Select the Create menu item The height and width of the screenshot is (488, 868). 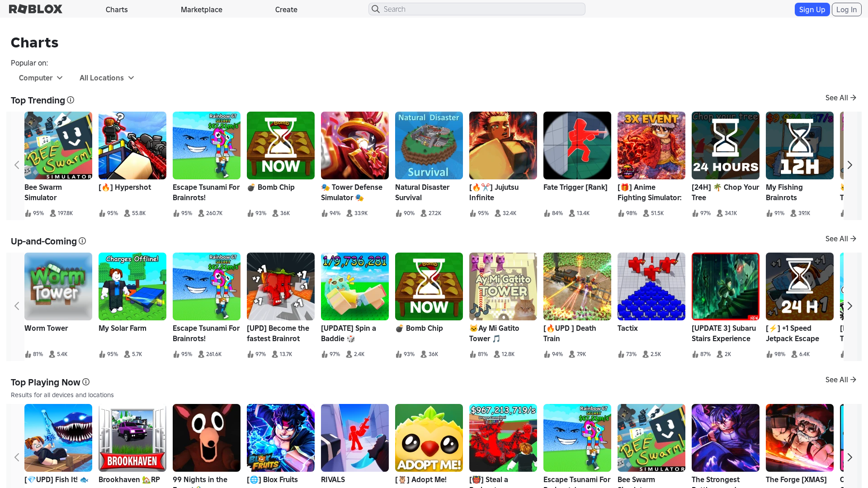286,9
